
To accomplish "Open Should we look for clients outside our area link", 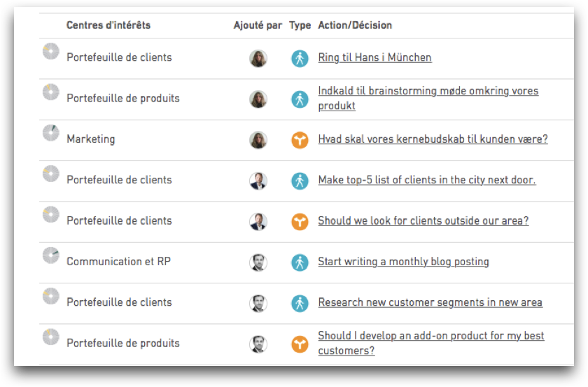I will pos(423,220).
